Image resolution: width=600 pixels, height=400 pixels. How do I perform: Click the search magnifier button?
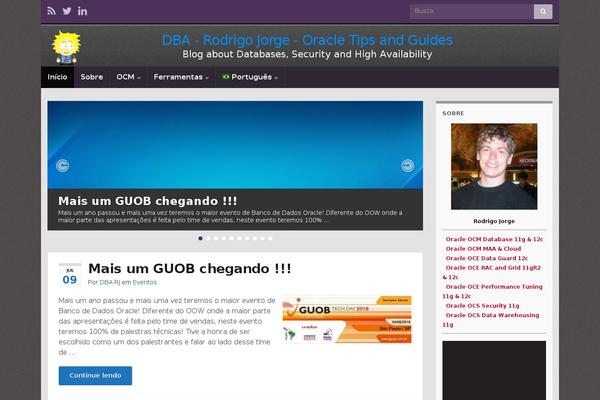(543, 11)
